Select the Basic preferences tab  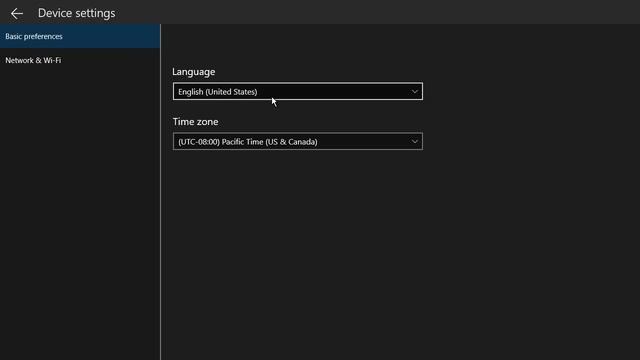pyautogui.click(x=80, y=36)
